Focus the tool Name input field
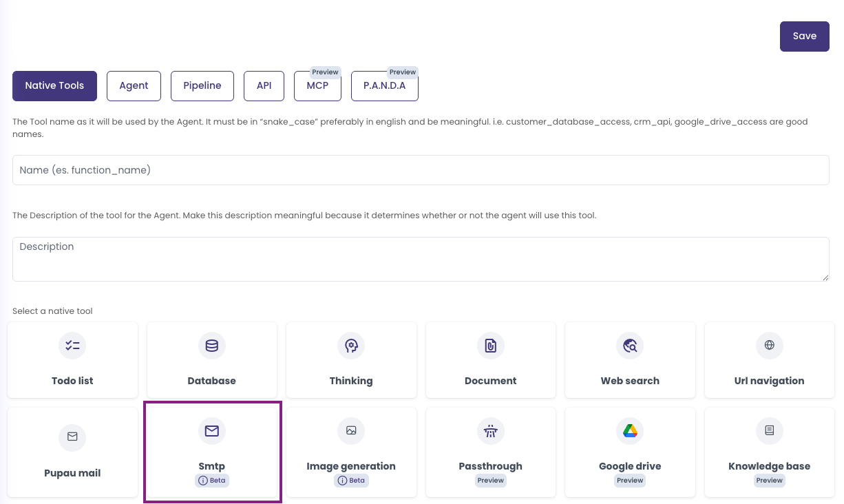The height and width of the screenshot is (504, 844). [421, 170]
